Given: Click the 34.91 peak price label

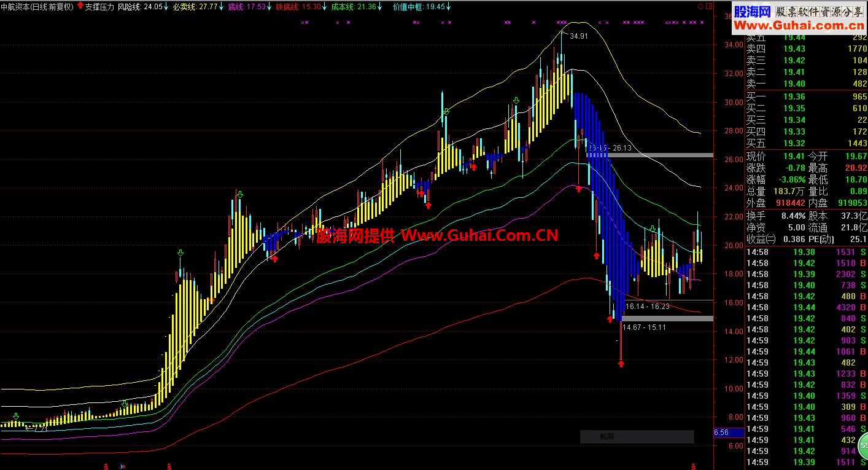Looking at the screenshot, I should pyautogui.click(x=579, y=36).
